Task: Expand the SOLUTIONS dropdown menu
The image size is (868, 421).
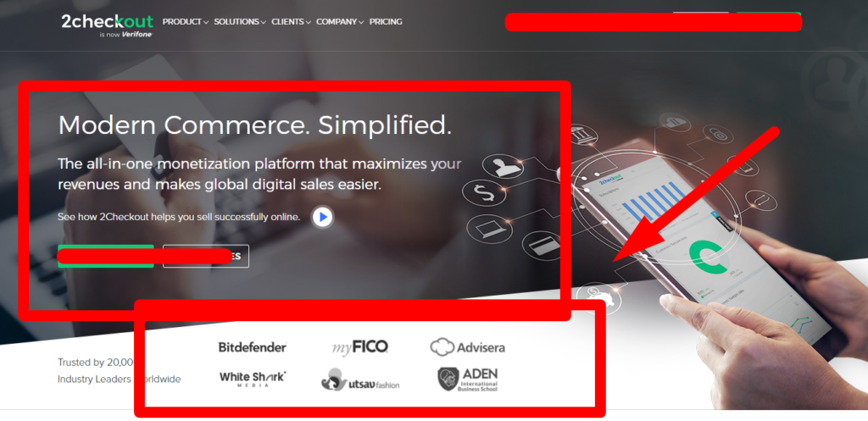Action: [240, 22]
